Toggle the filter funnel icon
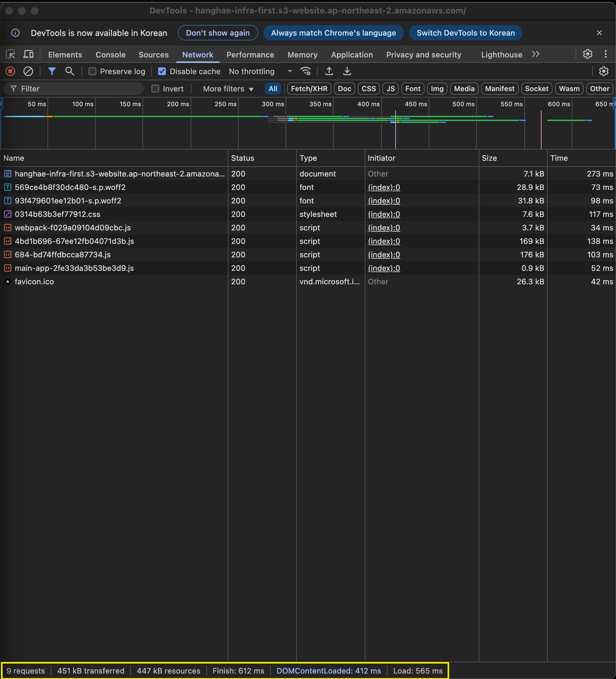 (52, 72)
